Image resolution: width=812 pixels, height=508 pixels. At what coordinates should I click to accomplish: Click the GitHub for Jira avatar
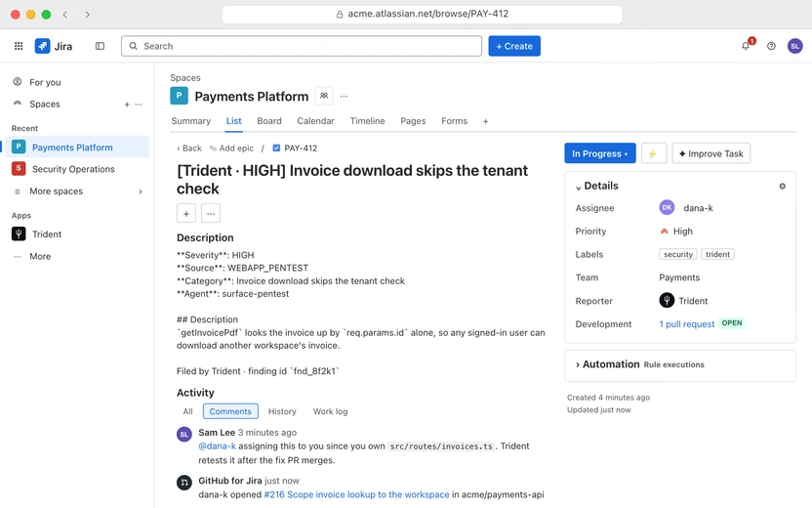[183, 483]
